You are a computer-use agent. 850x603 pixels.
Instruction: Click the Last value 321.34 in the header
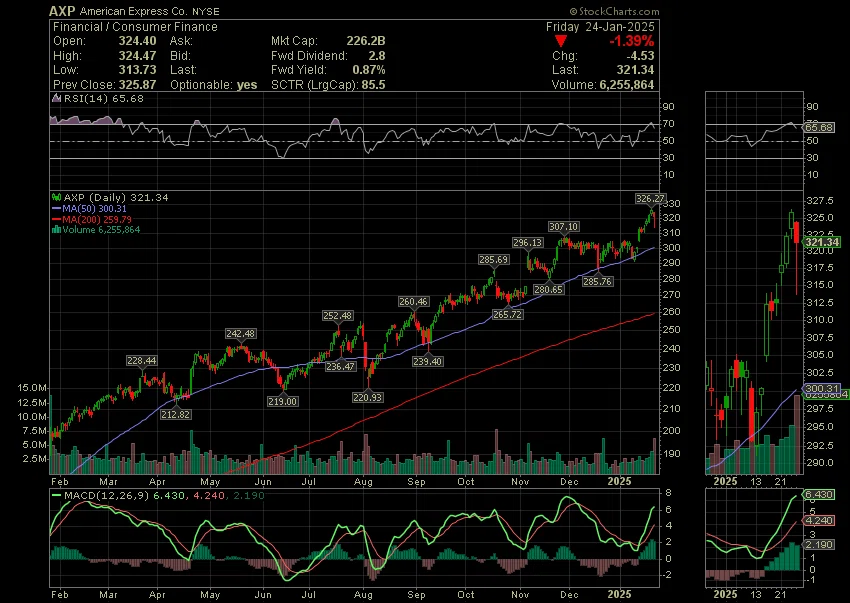click(635, 70)
